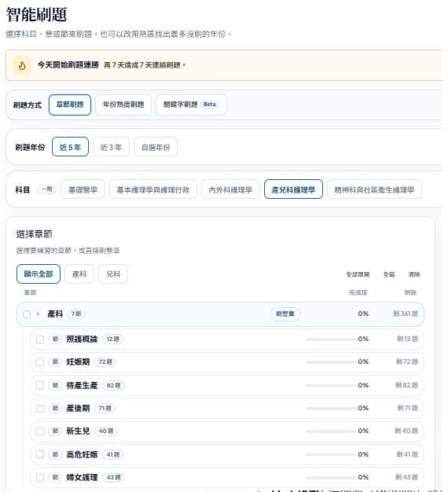Image resolution: width=448 pixels, height=492 pixels.
Task: Click the 節 badge next to 新生兒
Action: pyautogui.click(x=55, y=431)
